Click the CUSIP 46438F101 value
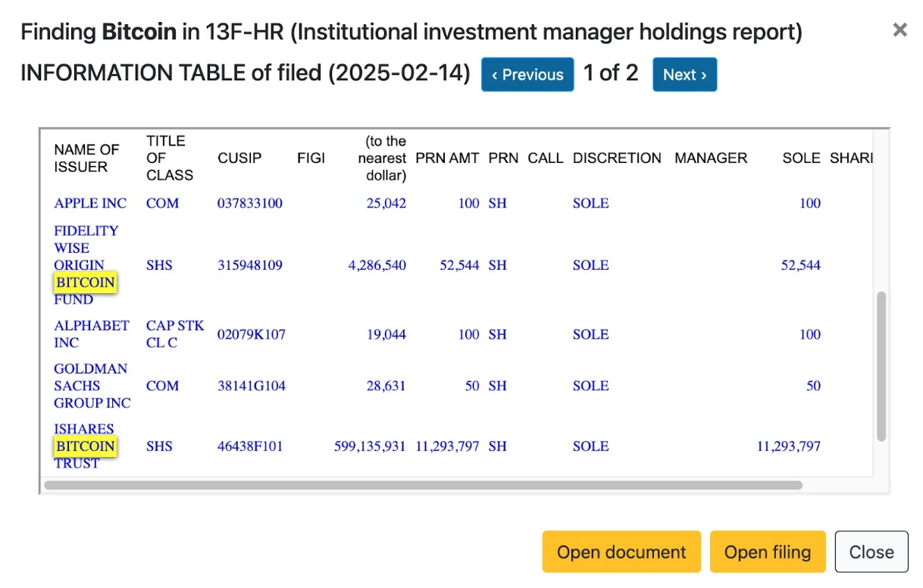The height and width of the screenshot is (588, 923). tap(250, 446)
